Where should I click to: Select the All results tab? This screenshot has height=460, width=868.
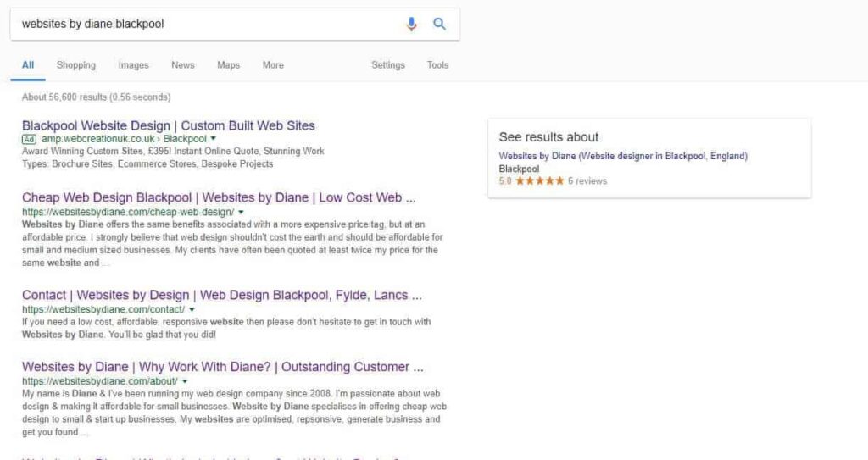[28, 64]
